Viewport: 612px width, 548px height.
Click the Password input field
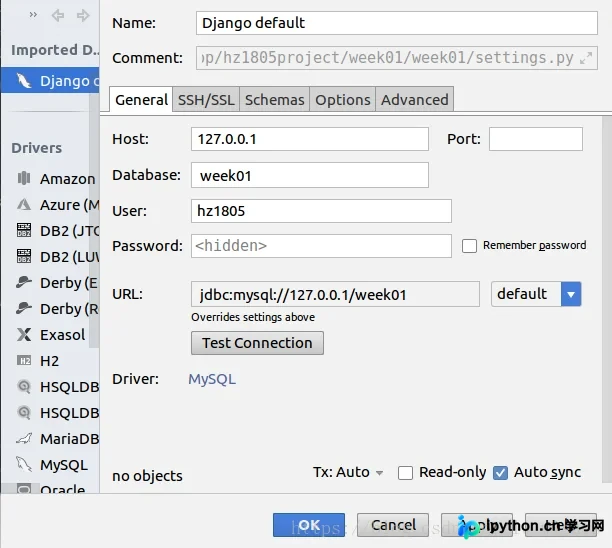point(321,246)
